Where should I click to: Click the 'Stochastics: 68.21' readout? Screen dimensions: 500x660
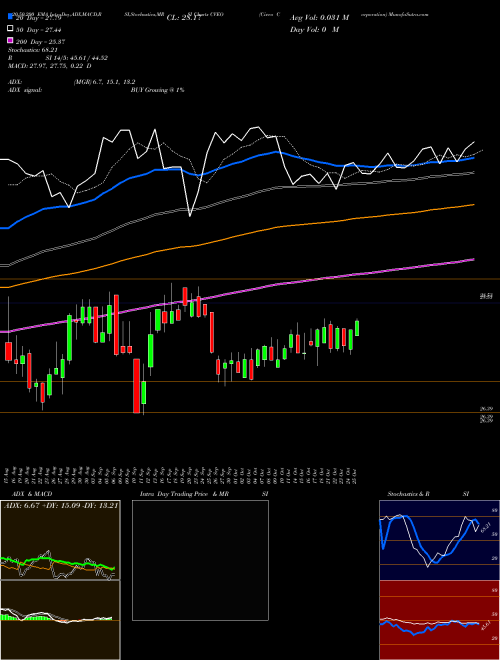pyautogui.click(x=33, y=50)
